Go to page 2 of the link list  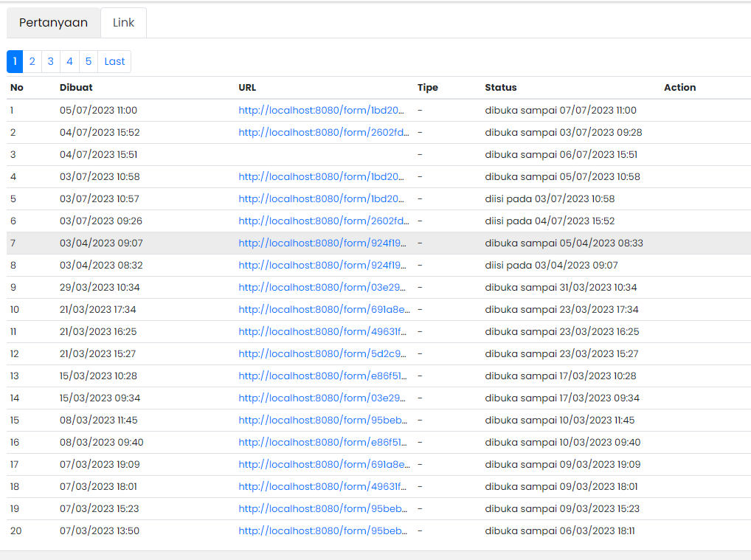point(32,61)
